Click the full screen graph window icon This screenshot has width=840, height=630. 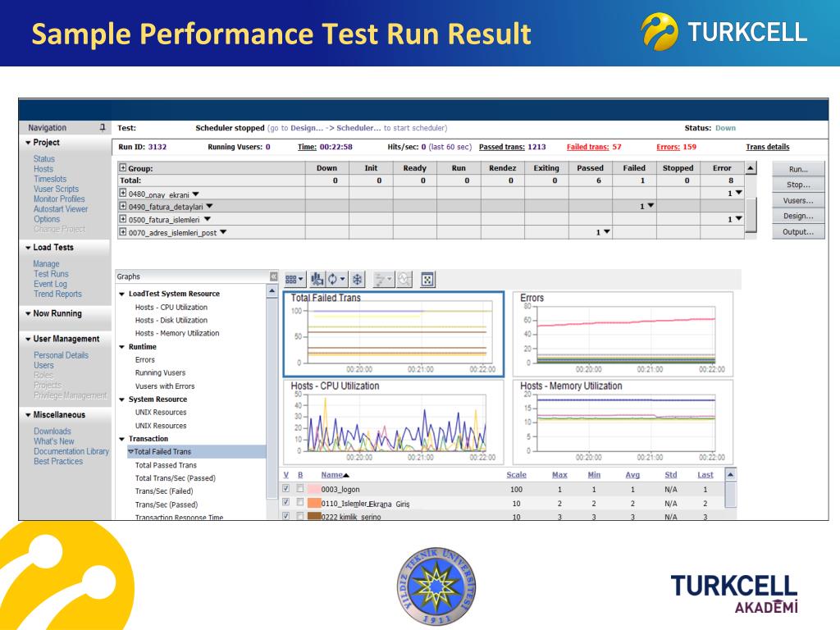427,280
